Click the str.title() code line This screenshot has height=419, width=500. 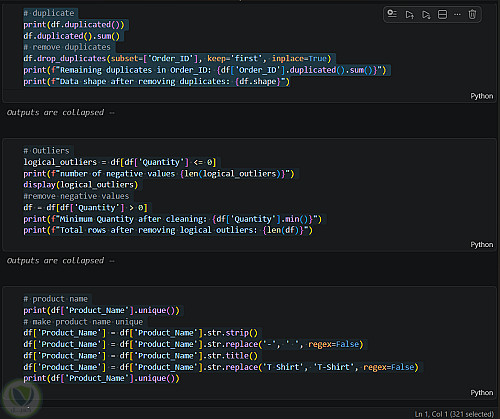click(140, 356)
